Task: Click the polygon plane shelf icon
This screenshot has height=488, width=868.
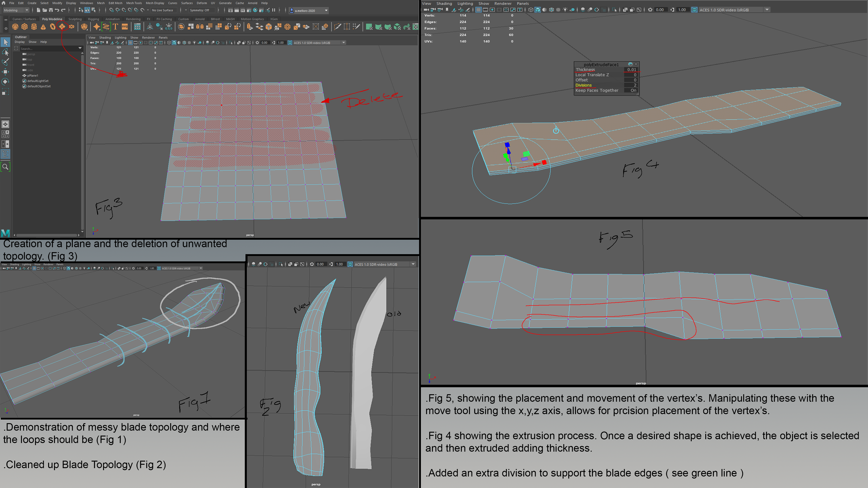Action: [x=62, y=27]
